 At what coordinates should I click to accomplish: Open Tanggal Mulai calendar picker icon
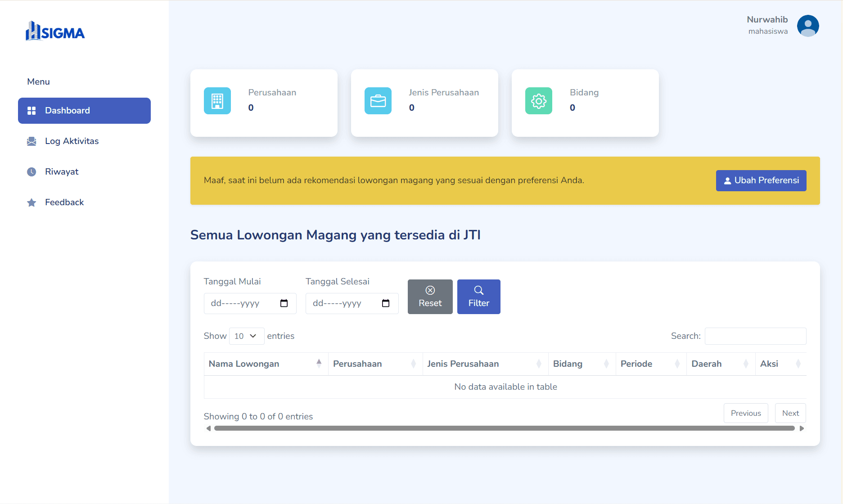(x=284, y=303)
